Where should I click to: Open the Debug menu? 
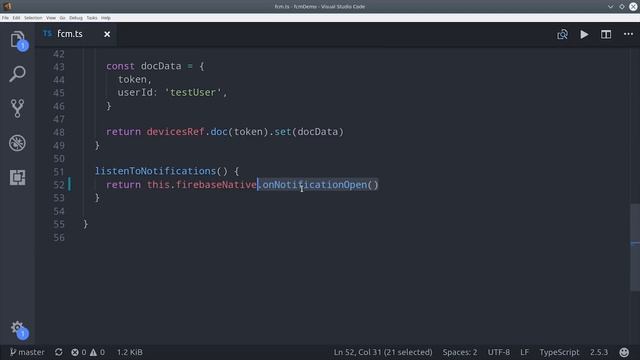[76, 18]
